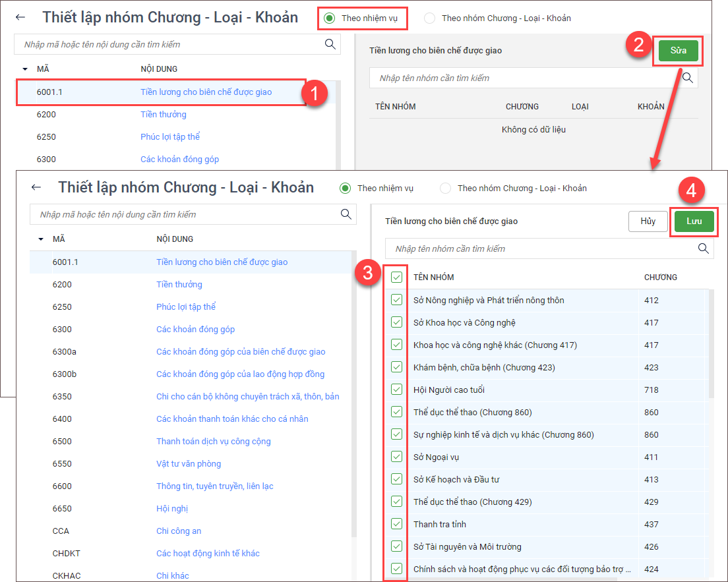Open 'Tiền thưởng' item in lower list

(179, 285)
